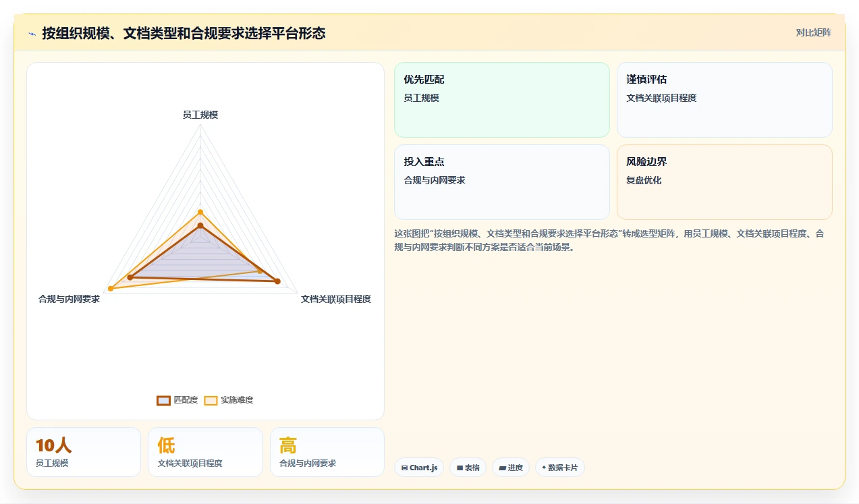Click the 员工规模 radar axis label
859x504 pixels.
point(200,115)
